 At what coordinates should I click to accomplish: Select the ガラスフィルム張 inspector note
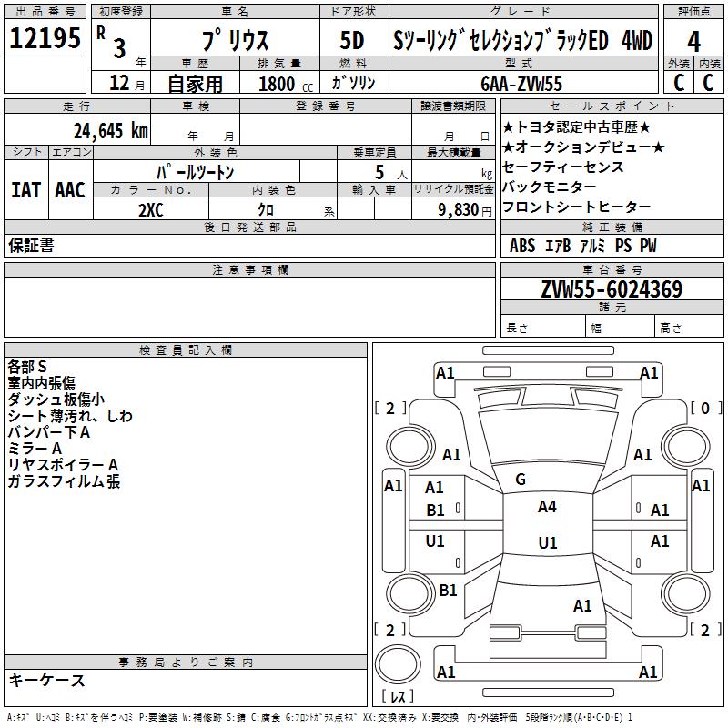pyautogui.click(x=64, y=482)
